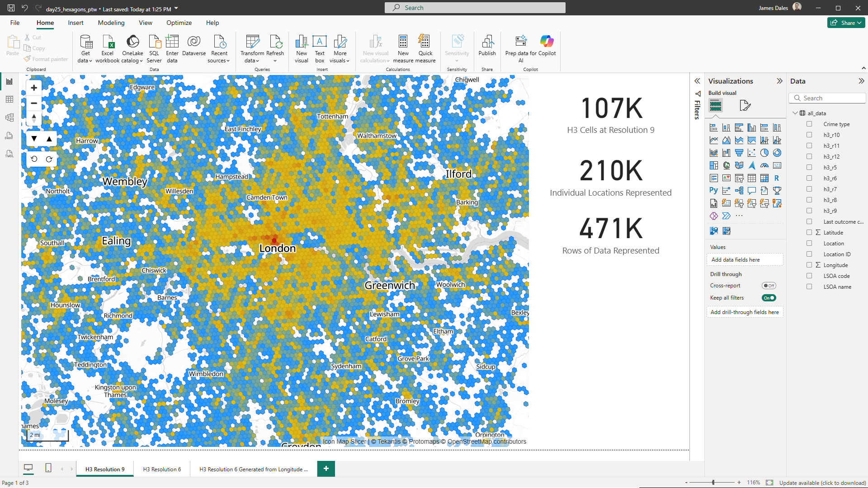Screen dimensions: 868x488
Task: Select the Python visual icon
Action: tap(713, 191)
